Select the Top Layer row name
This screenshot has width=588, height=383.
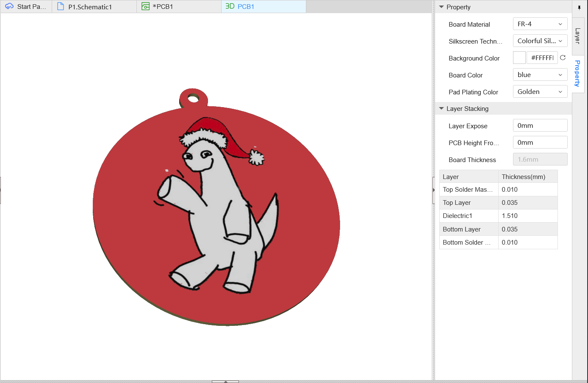457,203
